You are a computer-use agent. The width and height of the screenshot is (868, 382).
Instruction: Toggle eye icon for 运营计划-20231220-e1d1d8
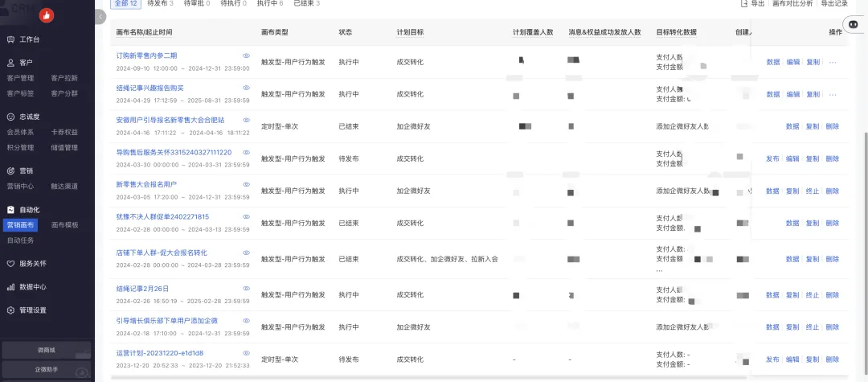246,353
